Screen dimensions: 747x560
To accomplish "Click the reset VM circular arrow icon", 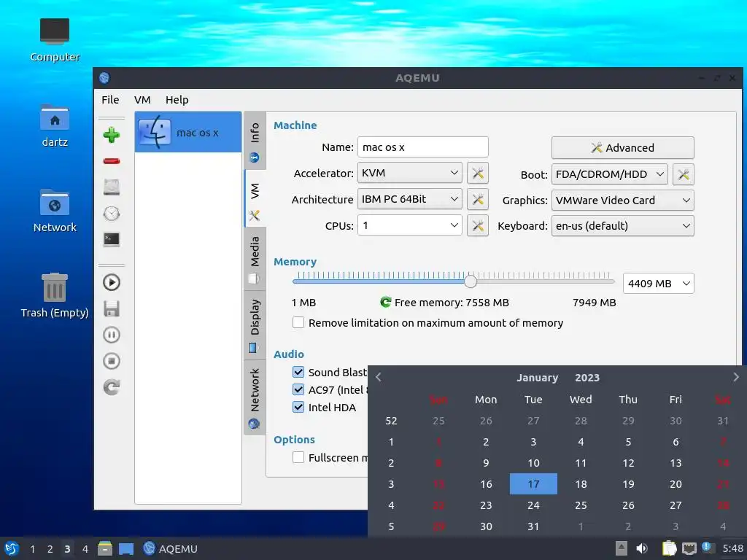I will click(x=112, y=387).
